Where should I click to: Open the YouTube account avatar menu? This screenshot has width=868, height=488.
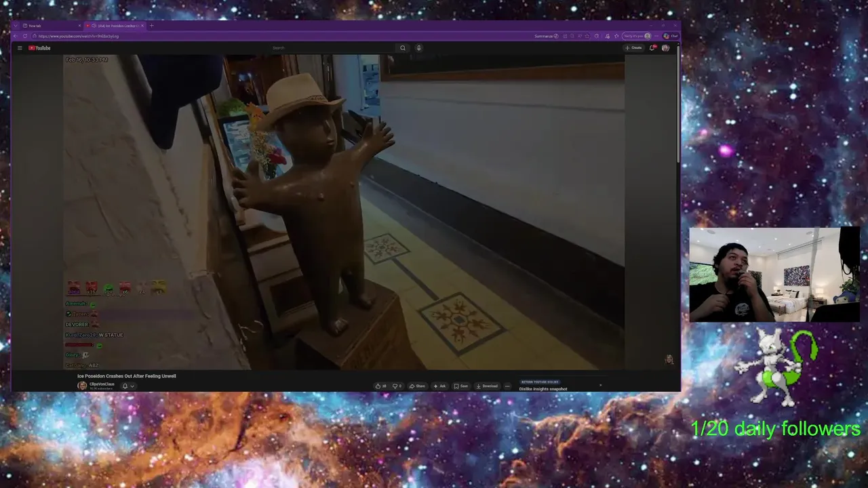tap(665, 47)
